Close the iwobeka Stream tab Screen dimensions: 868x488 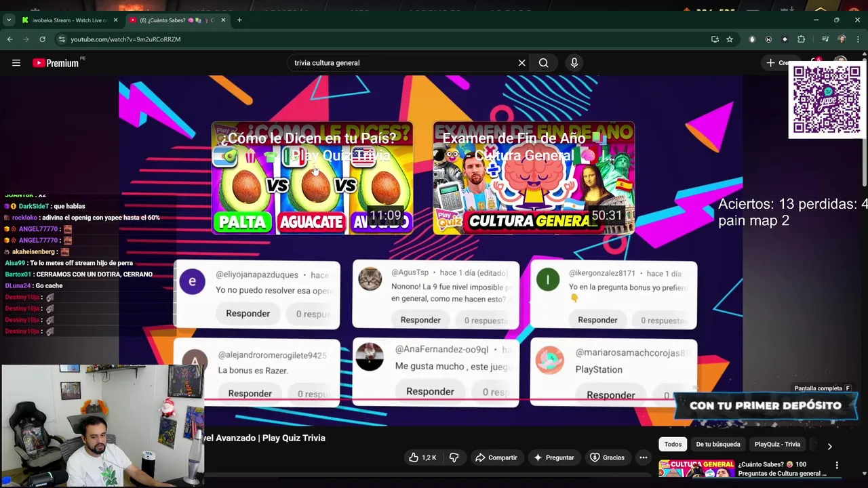pyautogui.click(x=115, y=20)
